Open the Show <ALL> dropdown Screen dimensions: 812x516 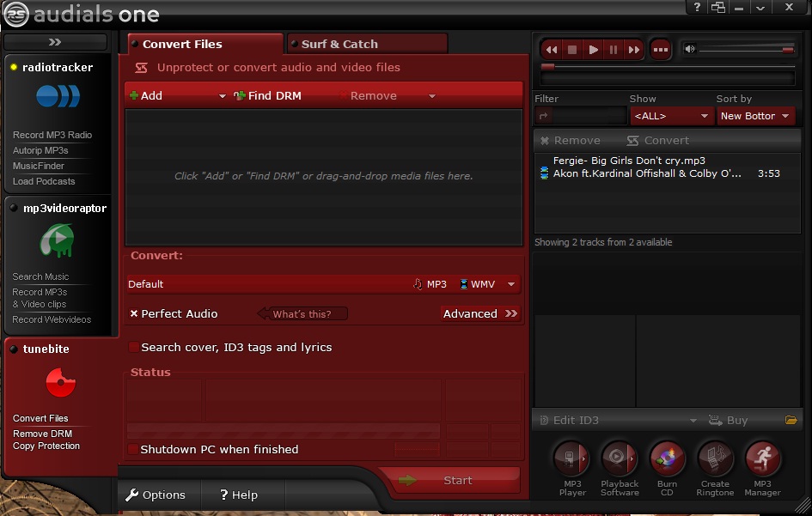coord(671,116)
